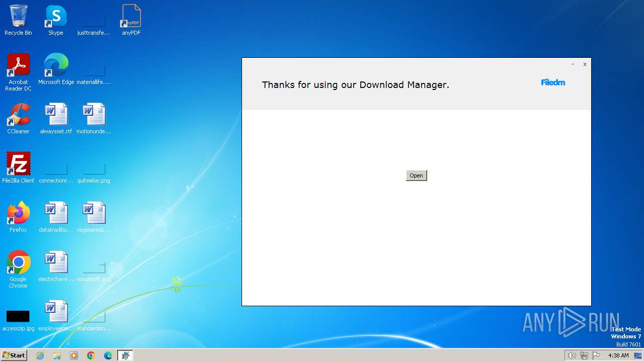Select the electrichave... Word document
The image size is (644, 362).
click(x=56, y=266)
